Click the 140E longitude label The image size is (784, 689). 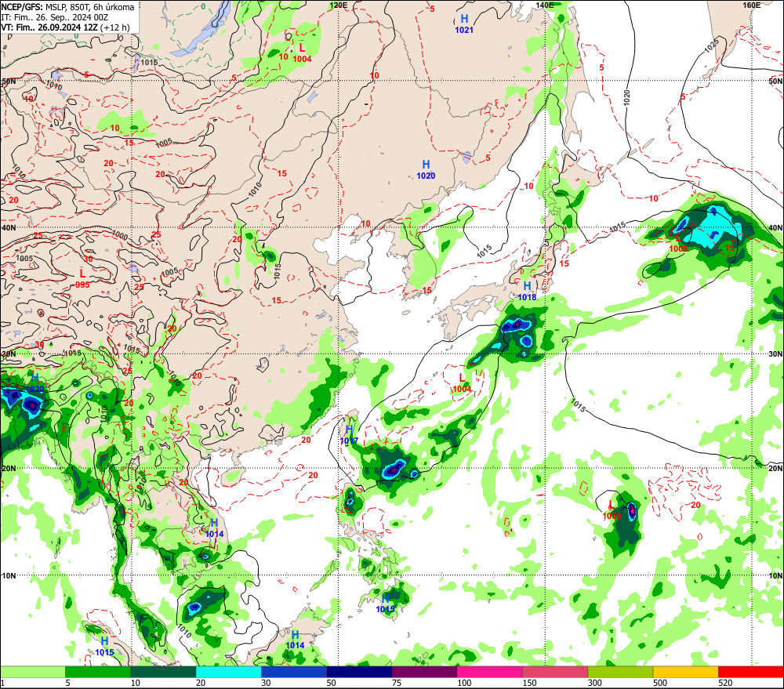coord(545,5)
